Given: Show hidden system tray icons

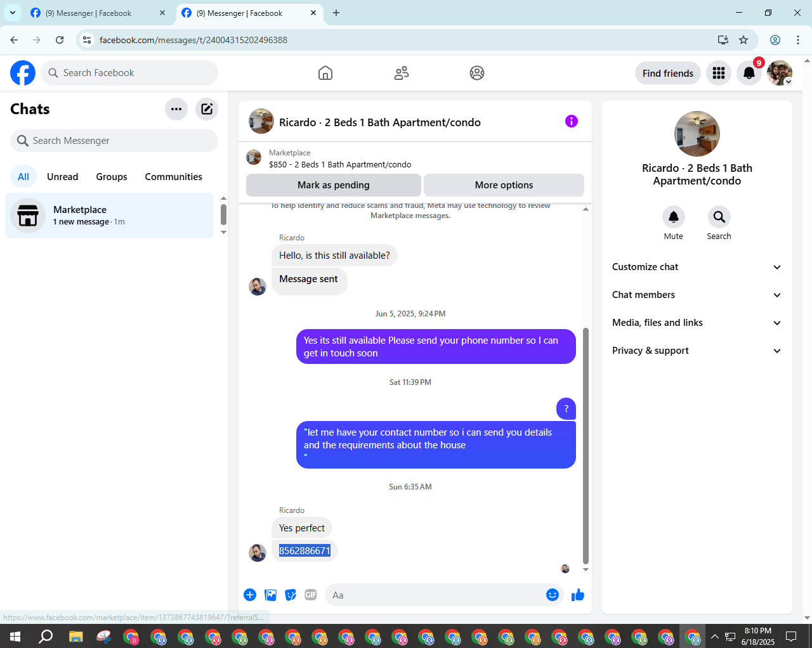Looking at the screenshot, I should [x=715, y=636].
